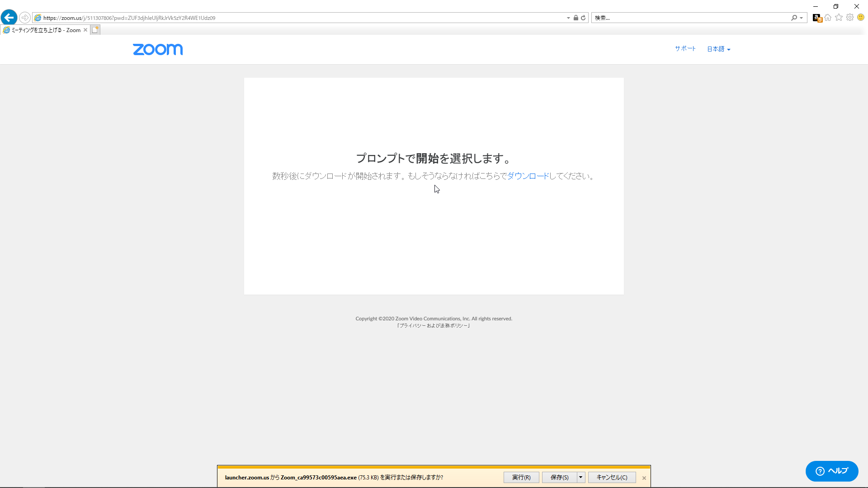868x488 pixels.
Task: Open the Amazon assistant toolbar icon
Action: (817, 18)
